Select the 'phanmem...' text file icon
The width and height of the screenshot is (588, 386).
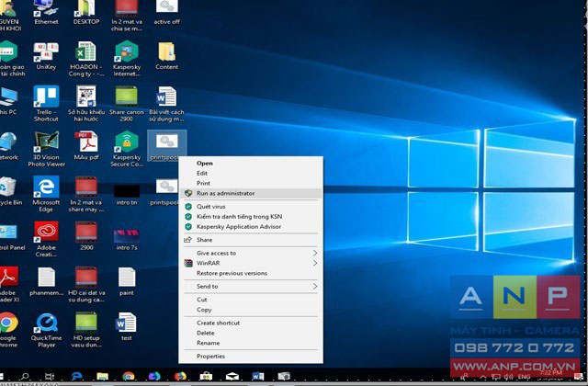click(x=46, y=282)
